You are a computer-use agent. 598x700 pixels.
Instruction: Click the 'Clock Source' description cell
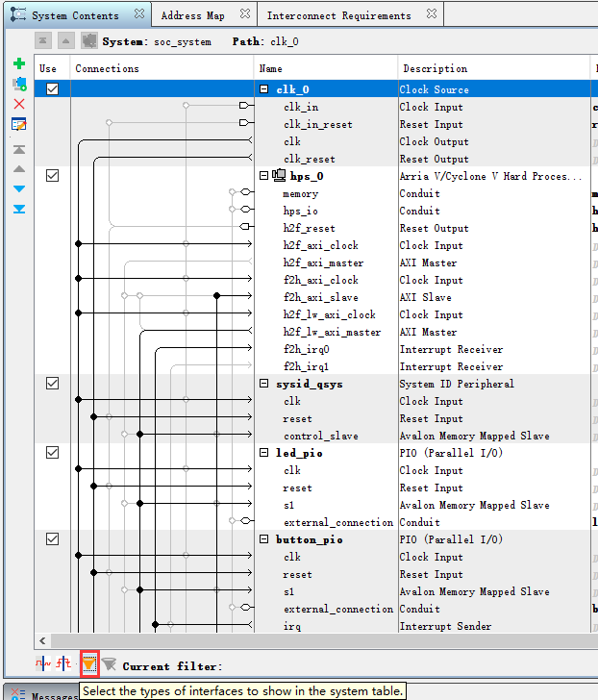[x=435, y=89]
